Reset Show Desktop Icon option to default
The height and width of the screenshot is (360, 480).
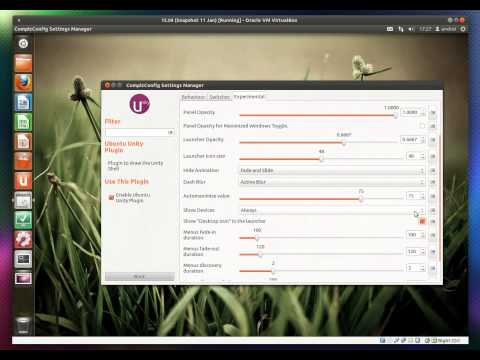tap(433, 222)
